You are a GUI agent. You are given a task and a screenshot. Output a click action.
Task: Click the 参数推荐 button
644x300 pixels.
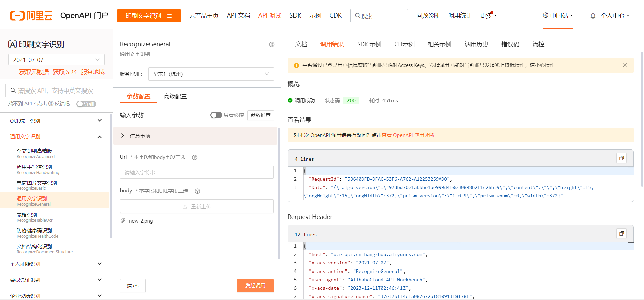(x=261, y=115)
